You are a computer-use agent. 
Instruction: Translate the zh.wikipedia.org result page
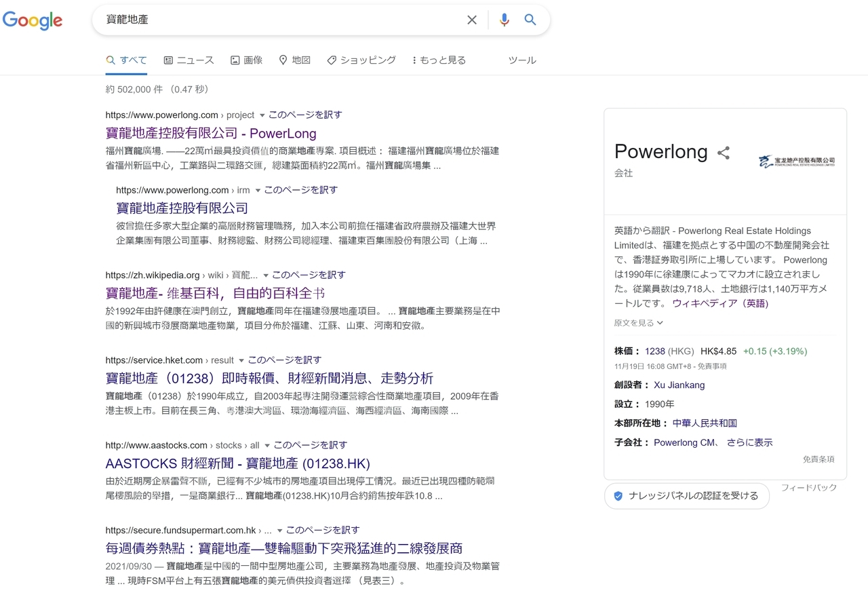[309, 275]
